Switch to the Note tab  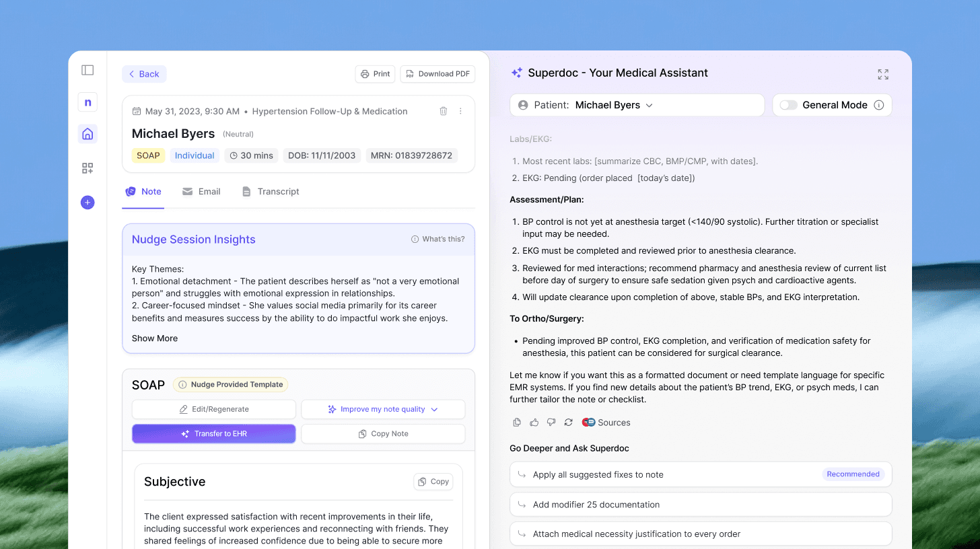pyautogui.click(x=143, y=192)
